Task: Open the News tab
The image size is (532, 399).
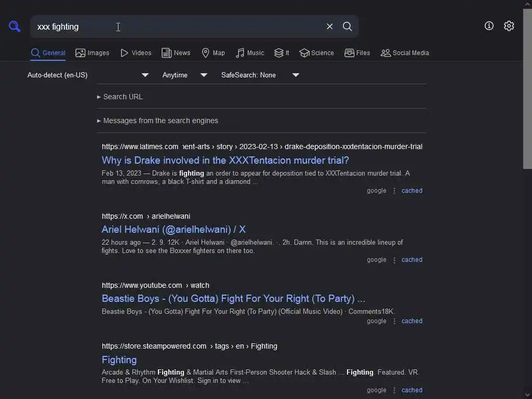Action: tap(176, 53)
